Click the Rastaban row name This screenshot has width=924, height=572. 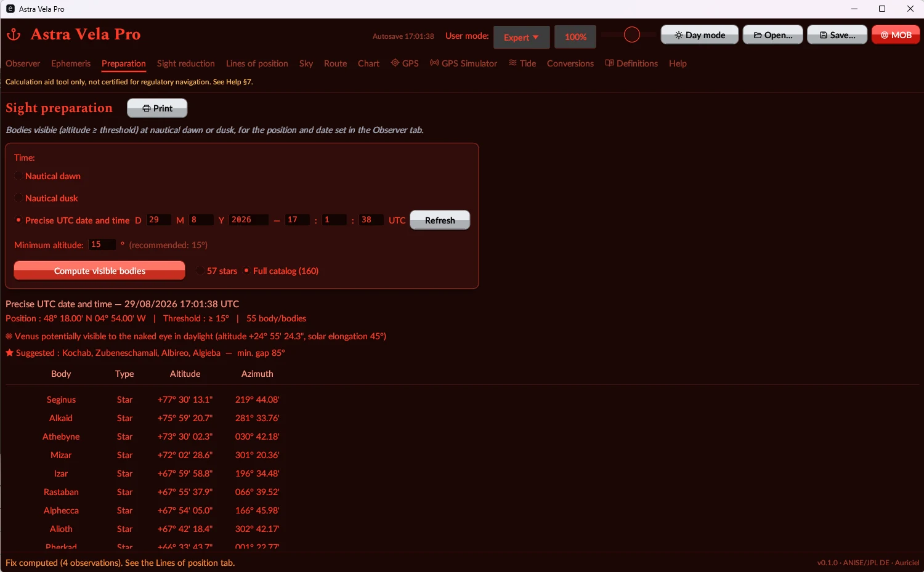[x=61, y=492]
